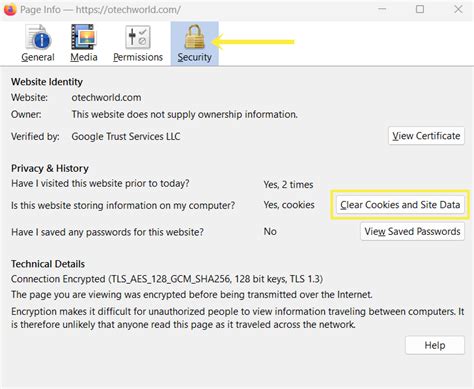Open the General tab info icon
The width and height of the screenshot is (474, 389).
click(38, 37)
